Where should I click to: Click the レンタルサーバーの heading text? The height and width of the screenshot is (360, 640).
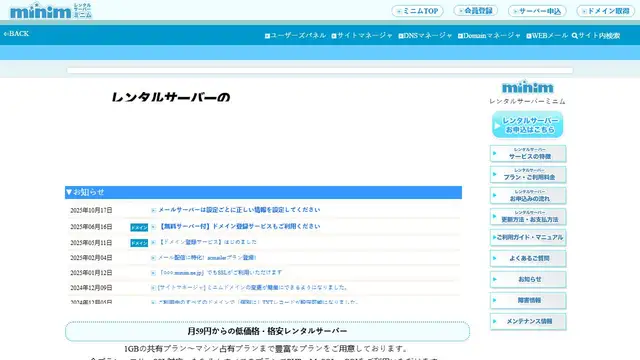click(171, 97)
